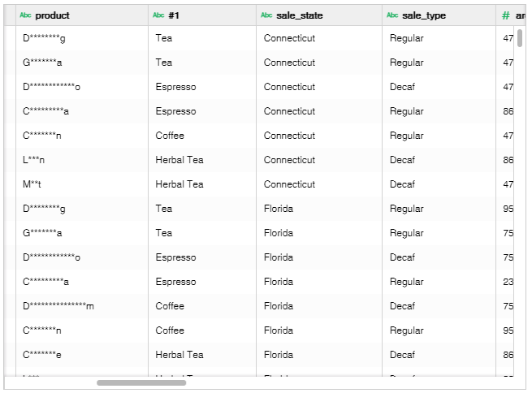Select the #1 column header

[173, 15]
